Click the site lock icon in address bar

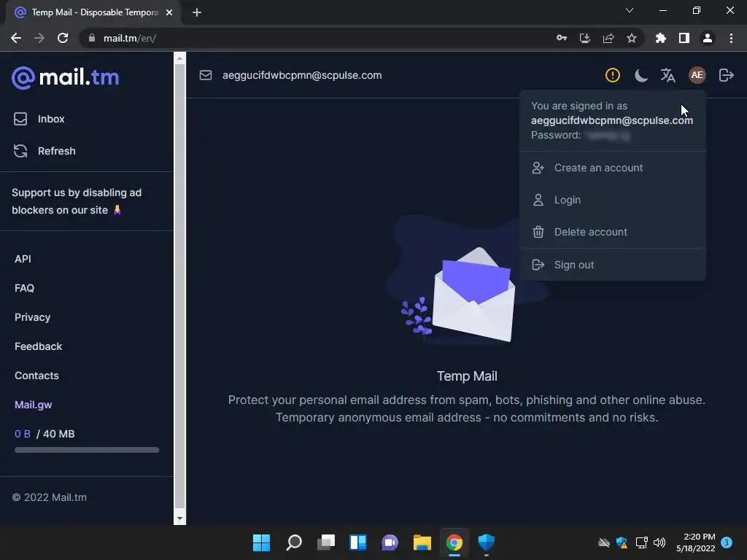(92, 38)
